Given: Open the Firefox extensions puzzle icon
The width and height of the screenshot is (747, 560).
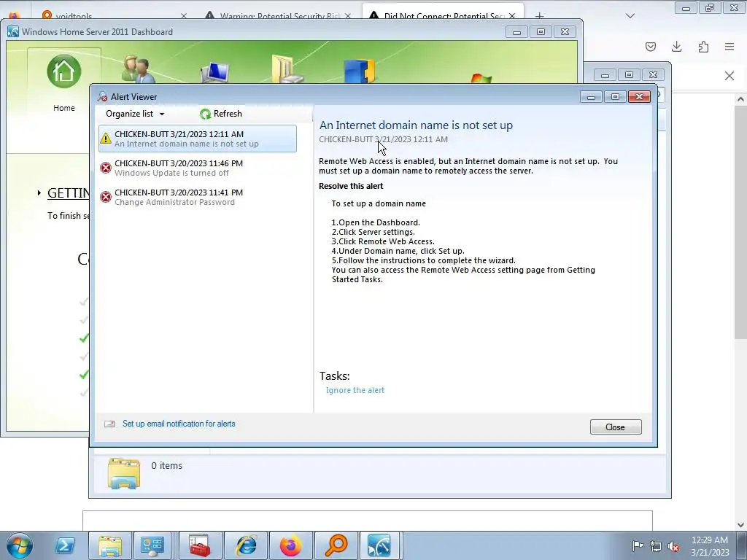Looking at the screenshot, I should [x=703, y=47].
